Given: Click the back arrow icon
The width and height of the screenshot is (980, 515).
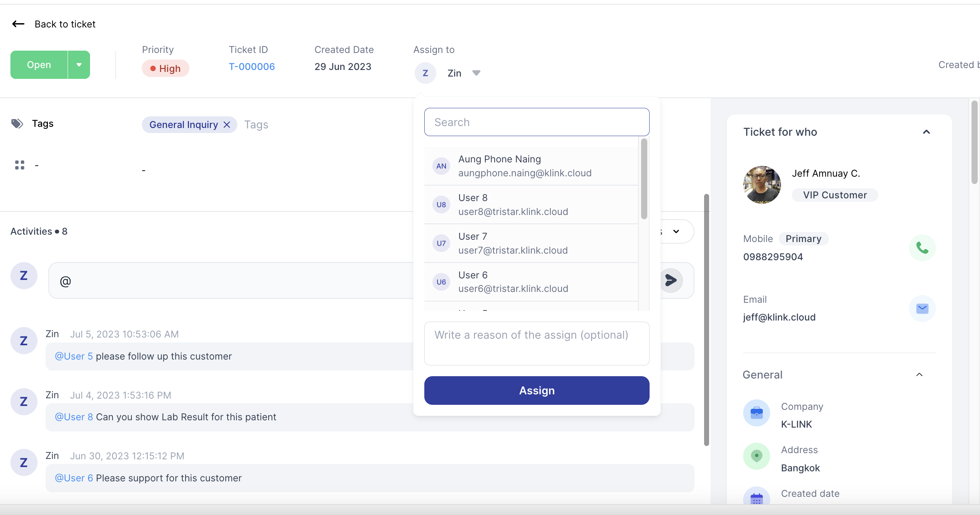Looking at the screenshot, I should click(18, 24).
